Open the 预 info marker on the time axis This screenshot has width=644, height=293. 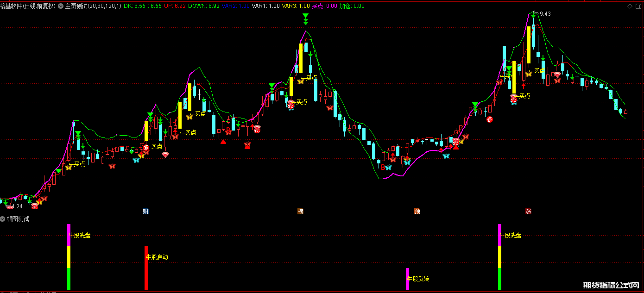click(x=417, y=212)
